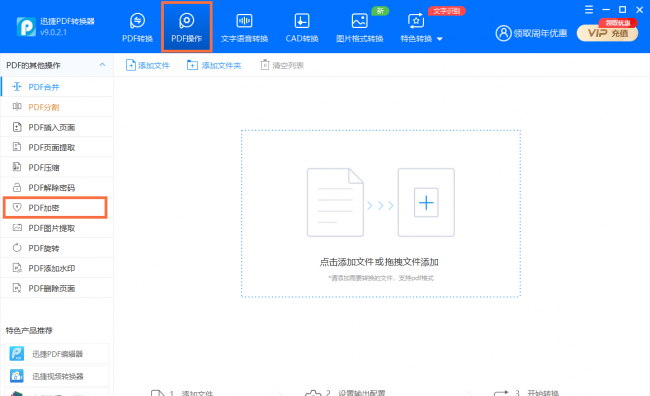Image resolution: width=650 pixels, height=396 pixels.
Task: Select PDF页面提取 in the sidebar
Action: (x=57, y=147)
